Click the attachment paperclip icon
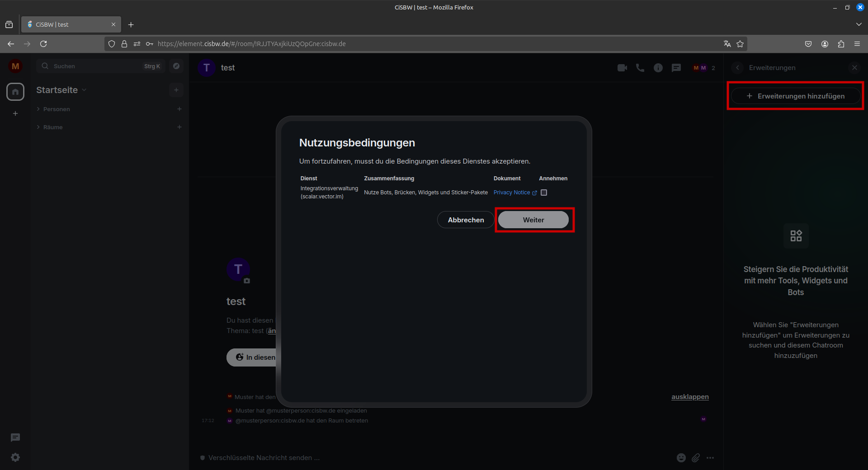Screen dimensions: 868x470 click(696, 458)
